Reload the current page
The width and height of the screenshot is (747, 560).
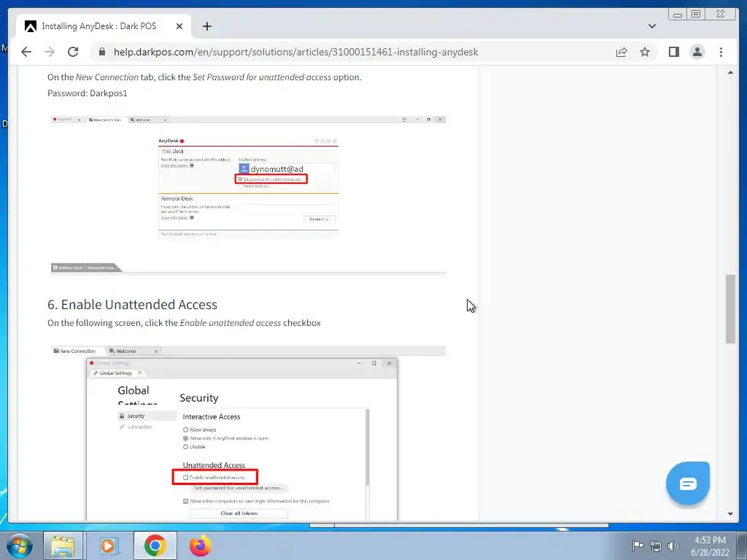73,52
